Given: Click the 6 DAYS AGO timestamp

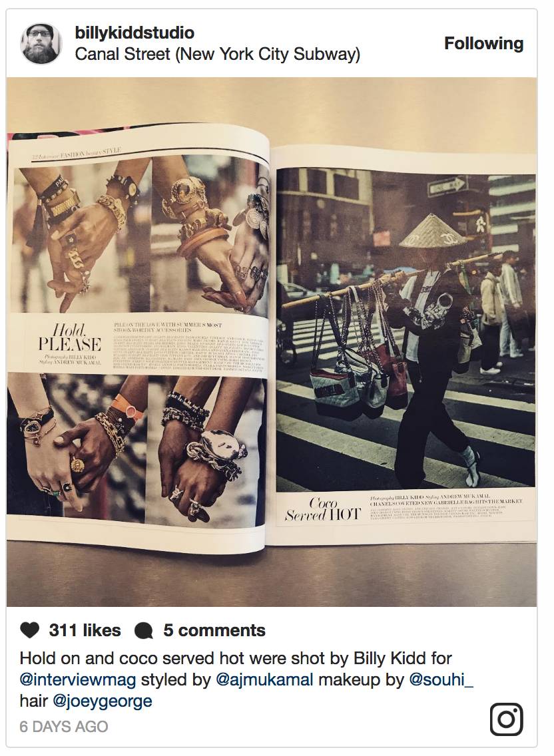Looking at the screenshot, I should 64,727.
